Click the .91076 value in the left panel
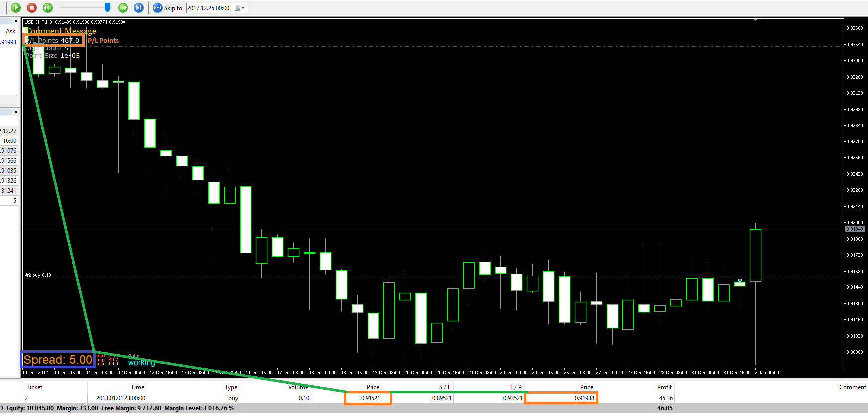The height and width of the screenshot is (418, 868). pos(8,151)
